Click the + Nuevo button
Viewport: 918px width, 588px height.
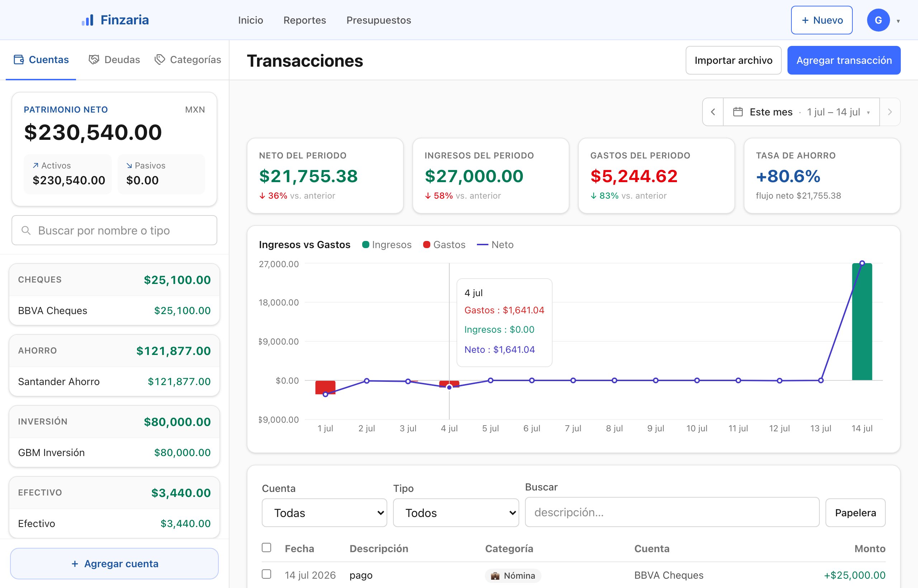point(822,20)
